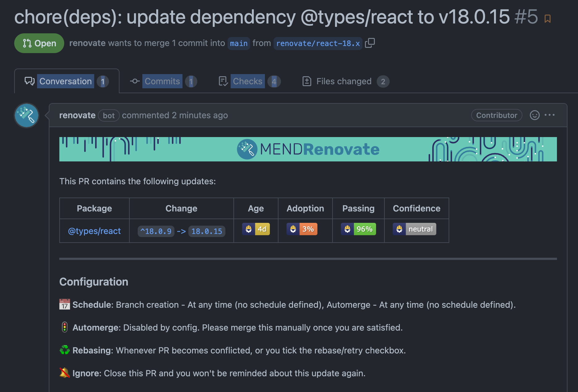Click the Mend Renovate logo in banner

308,149
